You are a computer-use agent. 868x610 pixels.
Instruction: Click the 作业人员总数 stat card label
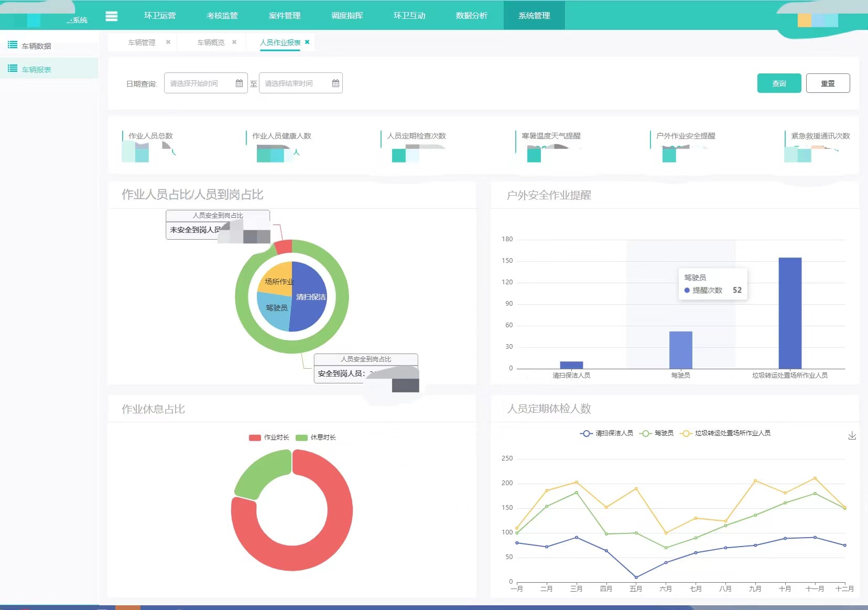coord(150,136)
